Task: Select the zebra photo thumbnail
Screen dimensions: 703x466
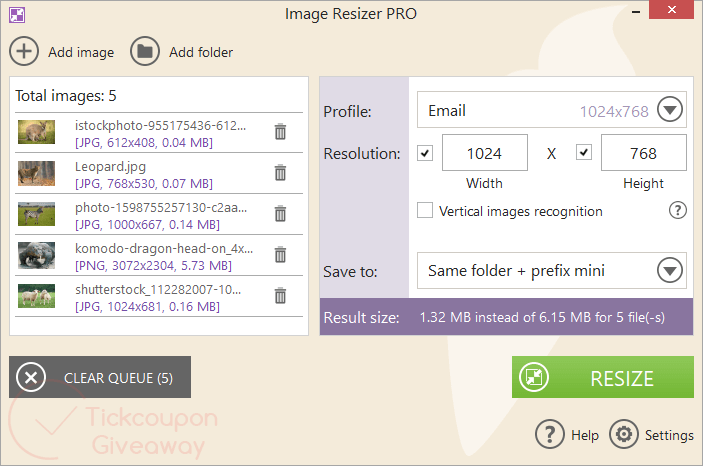Action: [x=36, y=214]
